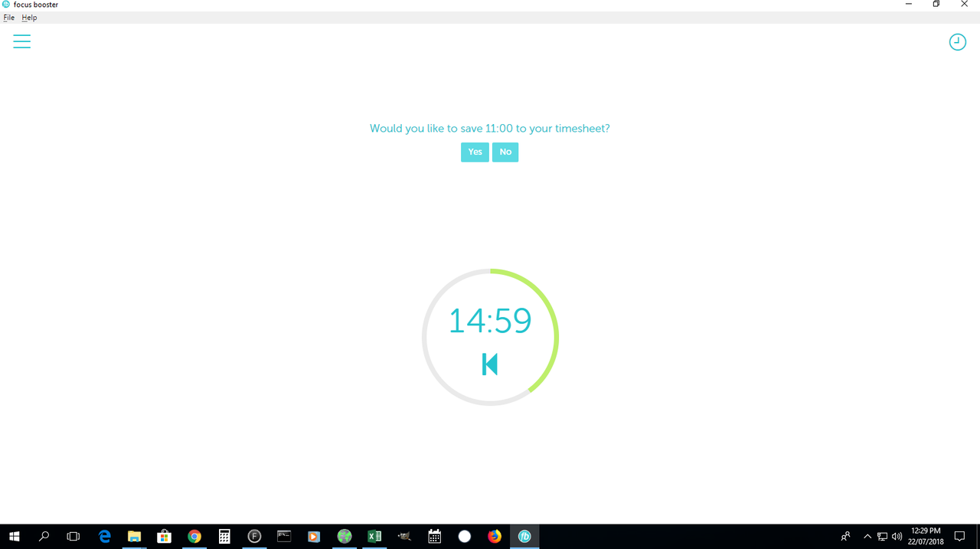Launch Microsoft Edge from taskbar
980x549 pixels.
tap(105, 537)
